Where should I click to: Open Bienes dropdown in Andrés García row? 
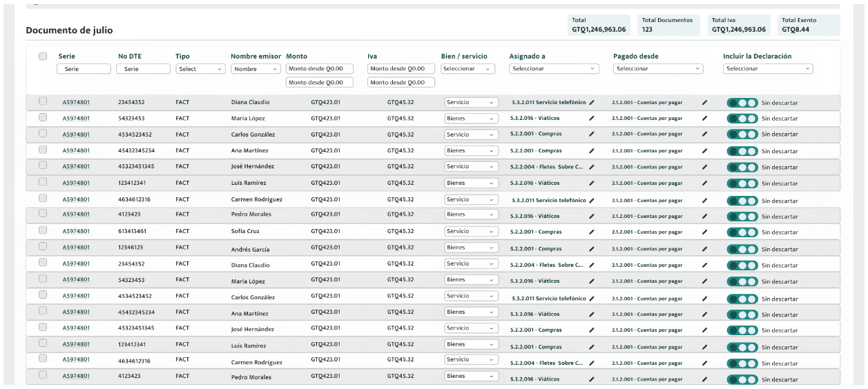471,247
